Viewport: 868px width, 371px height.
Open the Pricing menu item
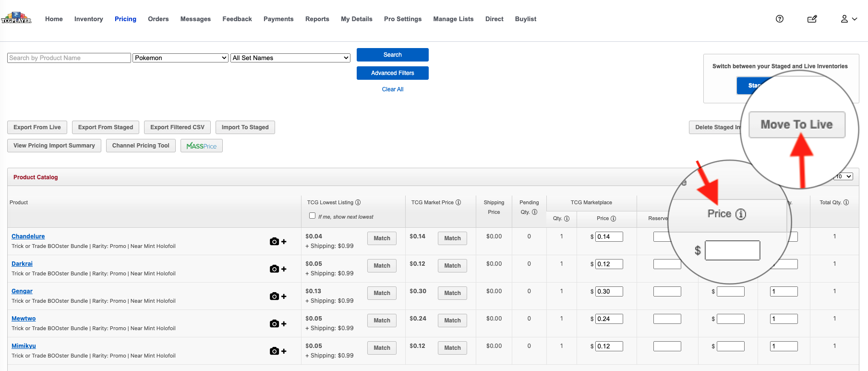[125, 19]
